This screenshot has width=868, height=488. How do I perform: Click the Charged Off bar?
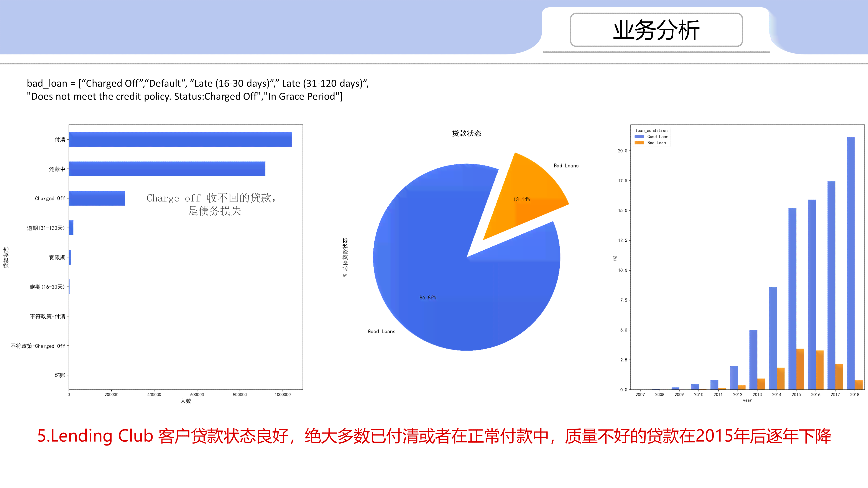[97, 198]
